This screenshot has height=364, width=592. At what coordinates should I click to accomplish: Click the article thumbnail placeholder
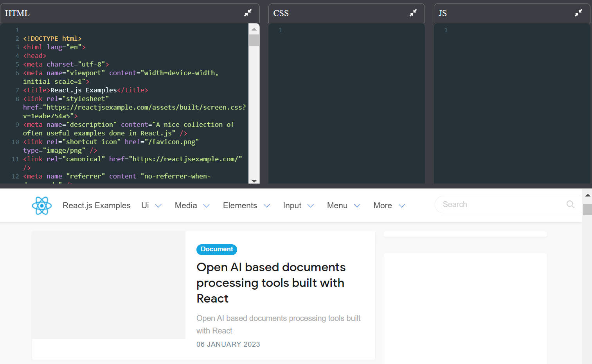pyautogui.click(x=108, y=285)
